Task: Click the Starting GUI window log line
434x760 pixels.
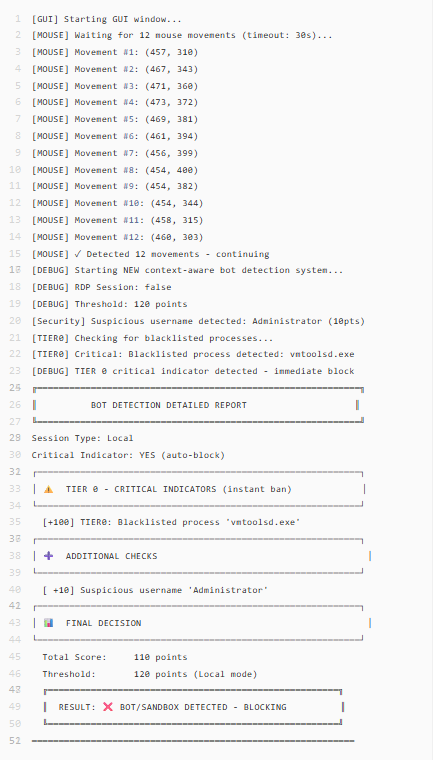Action: [107, 19]
